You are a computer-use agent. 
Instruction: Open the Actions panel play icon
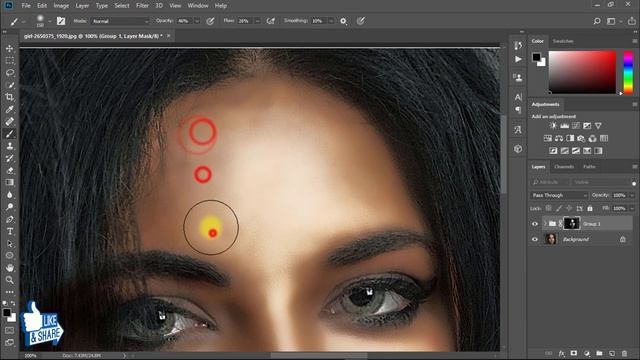[518, 59]
